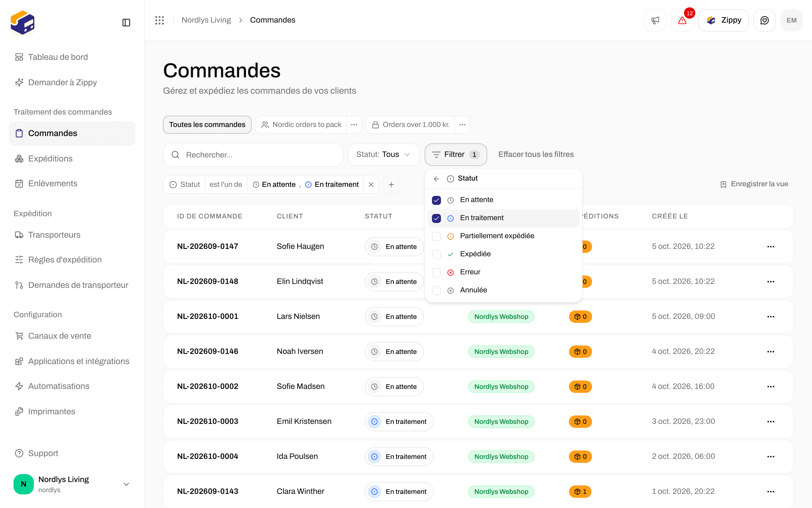Click the Nordlys Webshop tag for Lars Nielsen
This screenshot has height=508, width=812.
[x=501, y=316]
